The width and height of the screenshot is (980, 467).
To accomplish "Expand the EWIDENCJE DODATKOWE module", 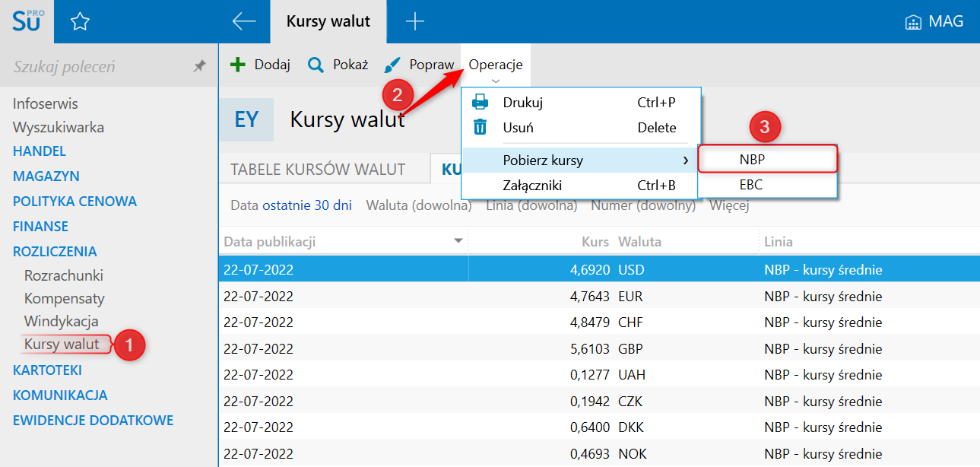I will click(x=94, y=421).
